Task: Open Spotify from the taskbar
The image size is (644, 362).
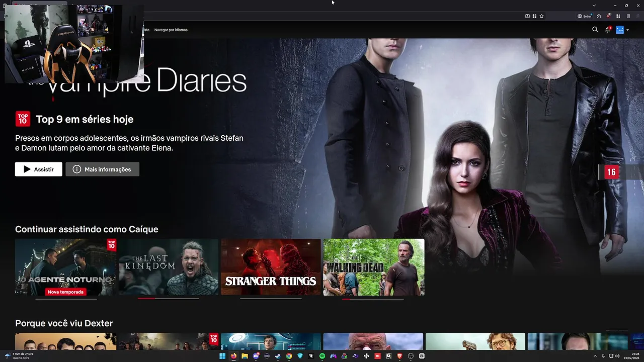Action: 322,356
